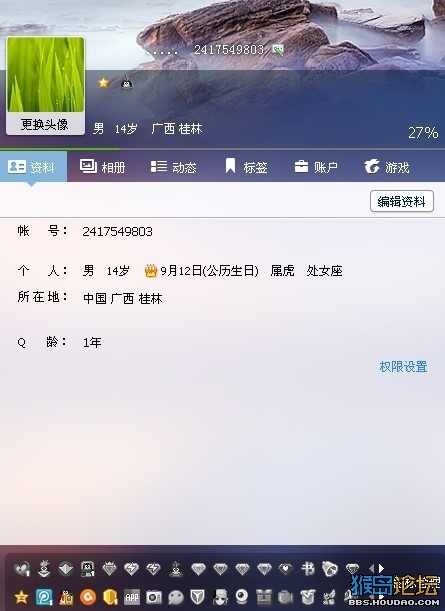Click the 书 book service icon
Image resolution: width=445 pixels, height=611 pixels.
[308, 569]
